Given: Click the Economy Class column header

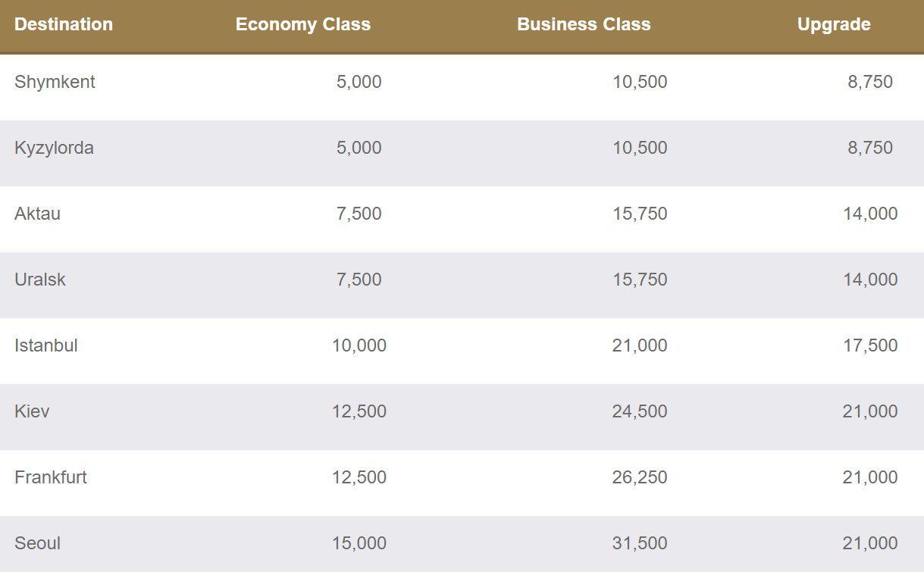Looking at the screenshot, I should tap(303, 24).
